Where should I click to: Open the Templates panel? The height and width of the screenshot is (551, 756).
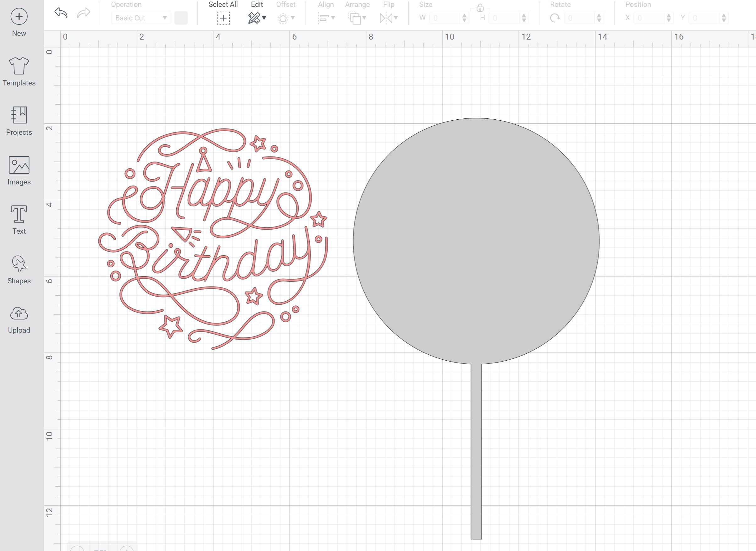19,67
